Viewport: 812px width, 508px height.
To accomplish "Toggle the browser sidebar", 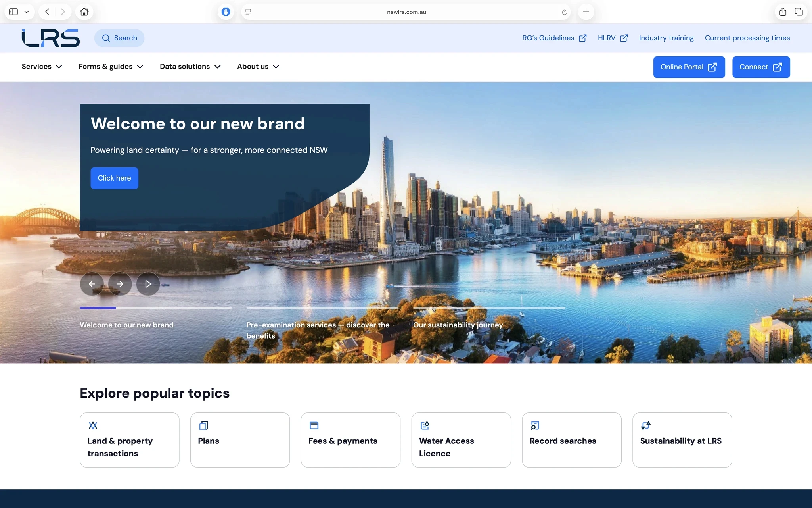I will tap(13, 12).
